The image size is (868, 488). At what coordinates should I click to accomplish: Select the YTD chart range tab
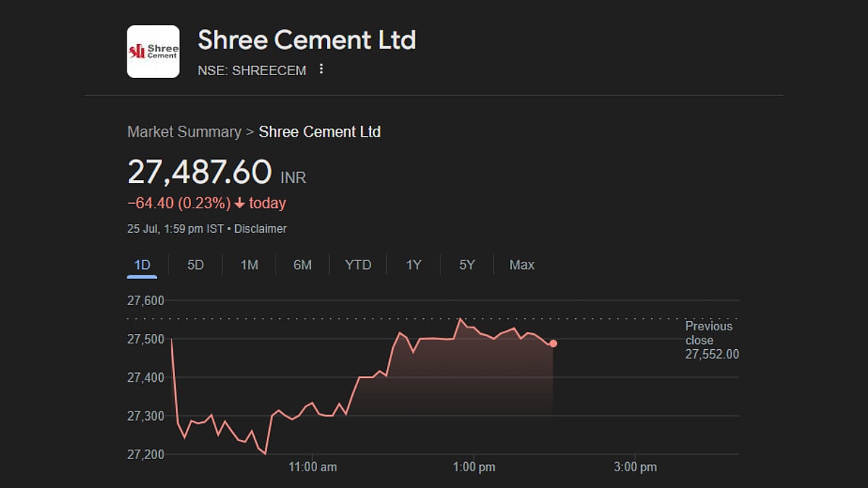click(x=358, y=265)
